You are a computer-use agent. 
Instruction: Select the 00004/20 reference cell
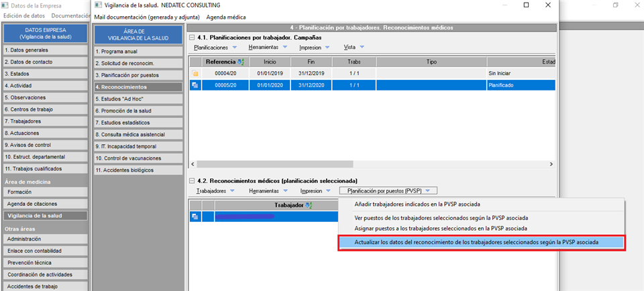(x=225, y=74)
